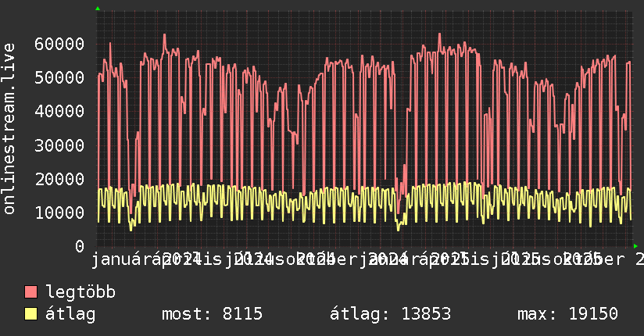644x336 pixels.
Task: Click the 0 y-axis label
Action: click(x=79, y=246)
